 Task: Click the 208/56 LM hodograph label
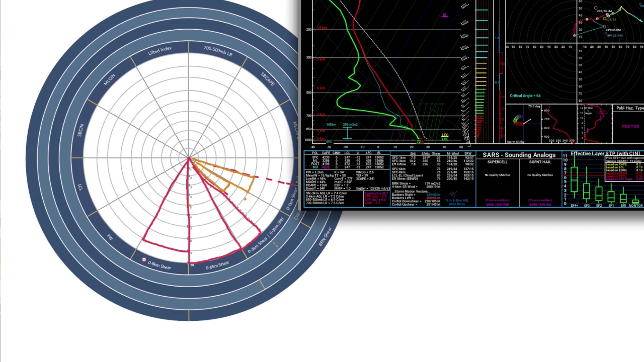[x=604, y=11]
